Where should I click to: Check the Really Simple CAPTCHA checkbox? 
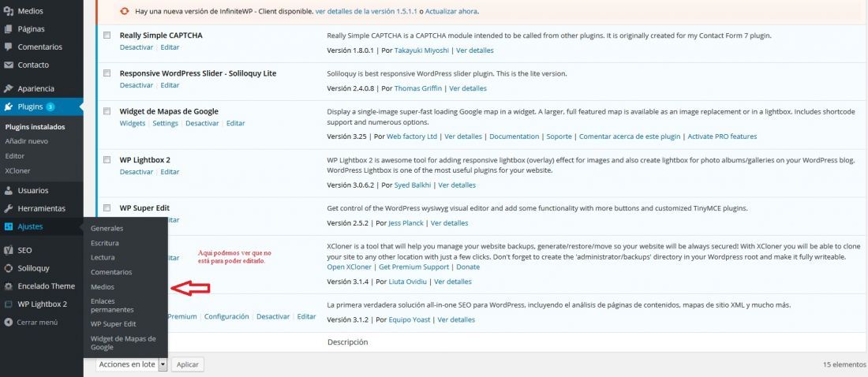107,35
